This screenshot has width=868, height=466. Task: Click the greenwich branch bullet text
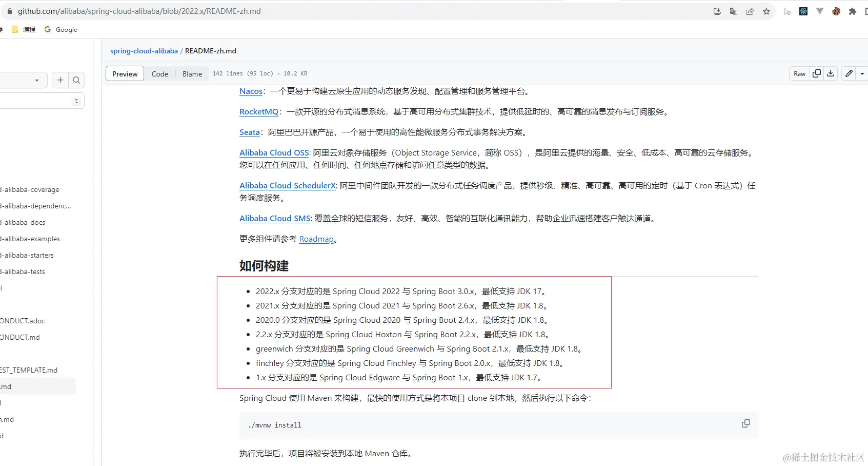point(420,349)
